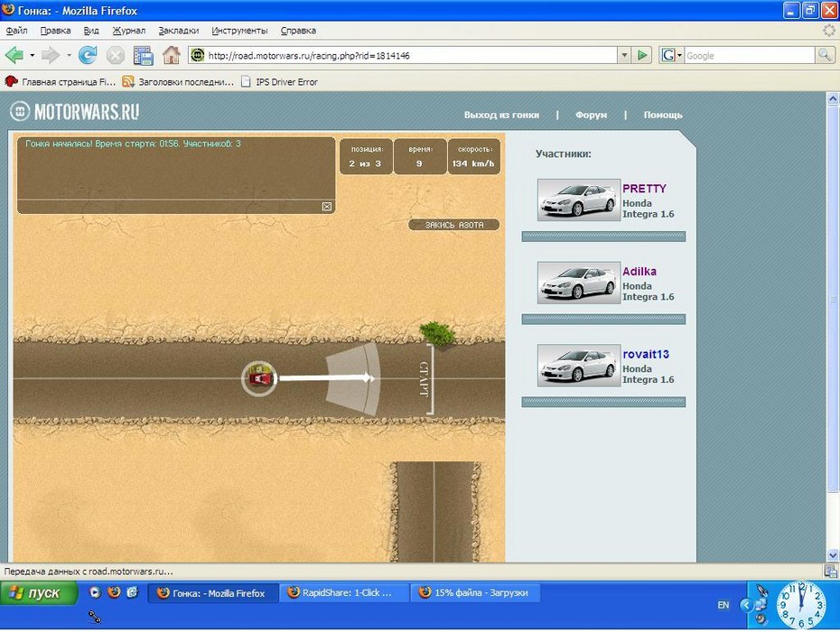Click the Закись азота nitro button

pos(453,225)
